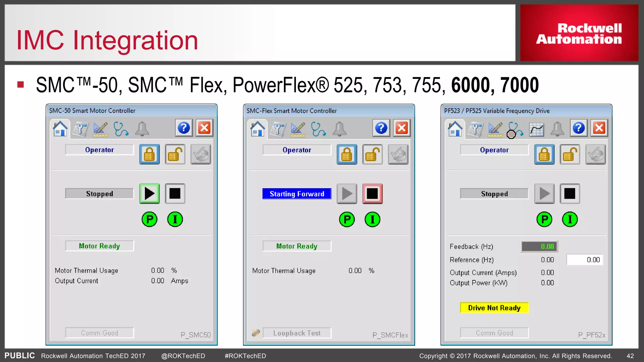Open Alarms bell icon in PF525 faceplate
This screenshot has width=644, height=362.
[x=557, y=129]
